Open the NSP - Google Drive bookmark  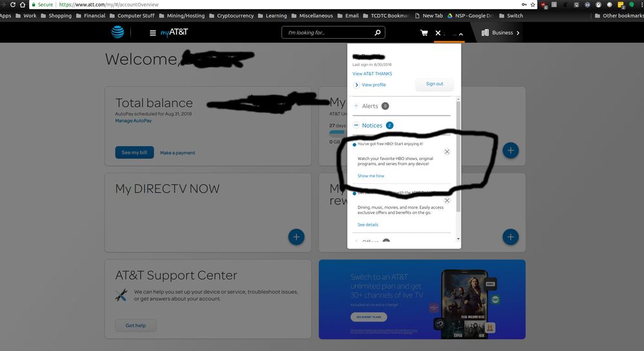click(x=470, y=15)
